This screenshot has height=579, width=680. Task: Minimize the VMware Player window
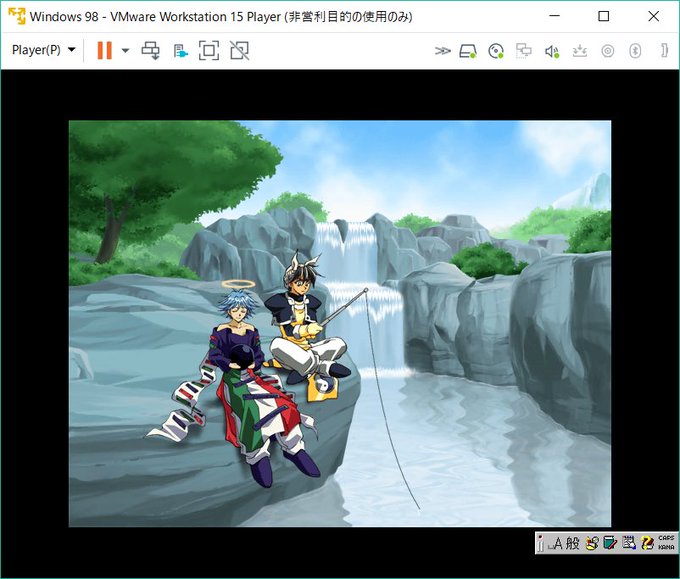coord(554,16)
